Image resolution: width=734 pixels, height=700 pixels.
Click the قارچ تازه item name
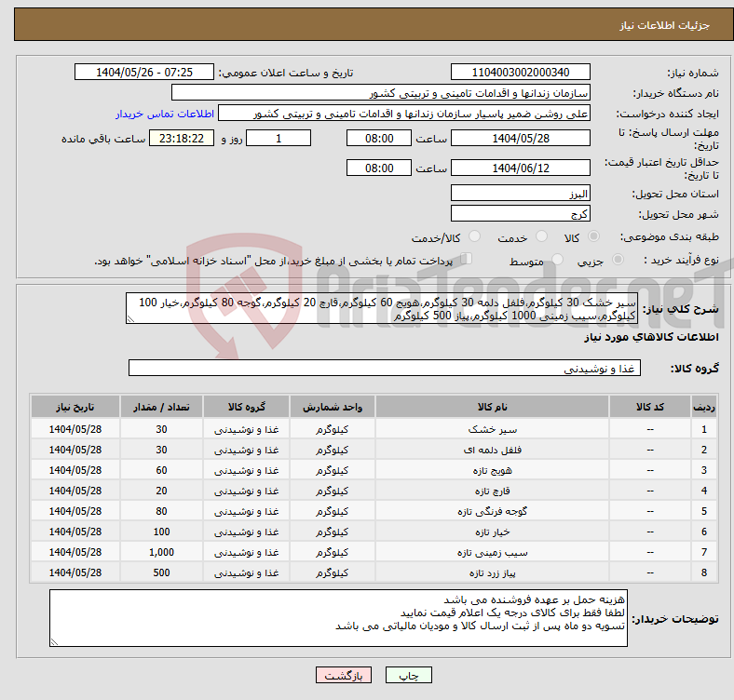(493, 491)
